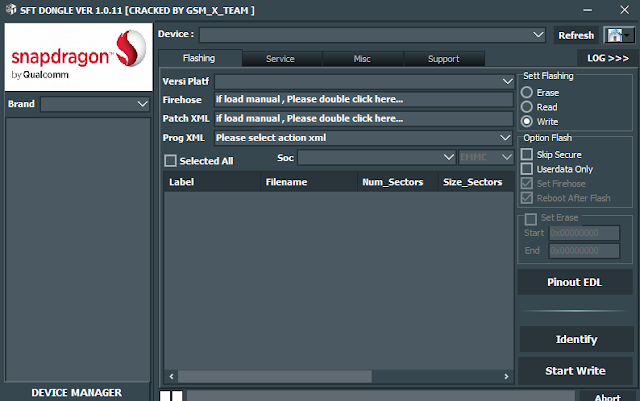The width and height of the screenshot is (640, 401).
Task: Open the Device dropdown list
Action: coord(372,35)
